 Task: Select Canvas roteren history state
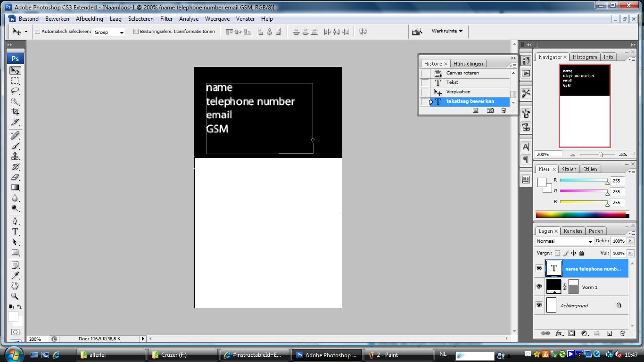pyautogui.click(x=465, y=73)
